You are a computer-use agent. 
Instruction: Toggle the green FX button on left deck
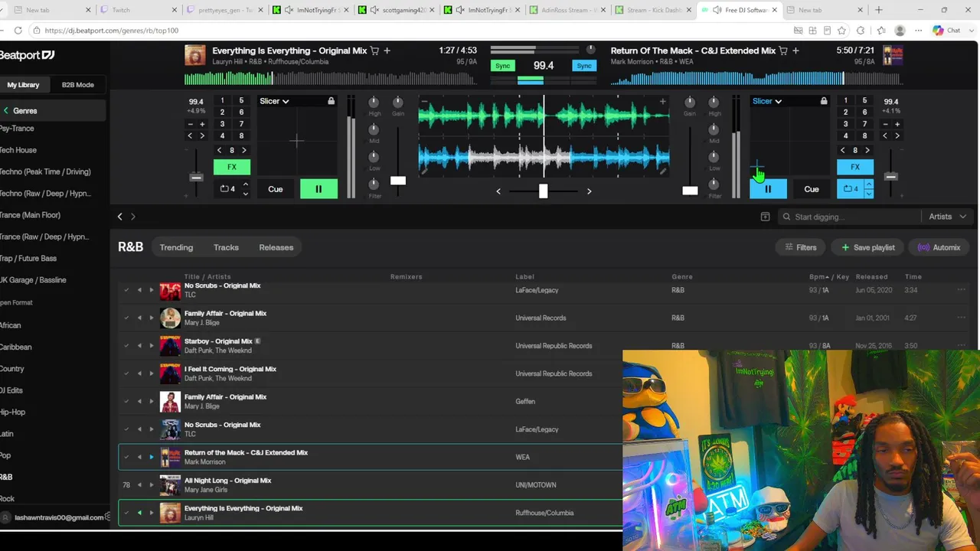click(232, 167)
